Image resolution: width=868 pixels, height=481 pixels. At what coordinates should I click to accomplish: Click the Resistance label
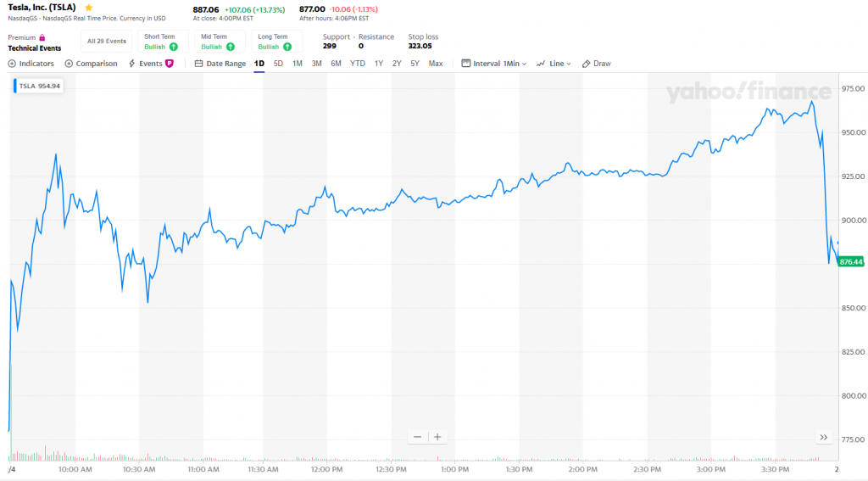click(x=376, y=36)
